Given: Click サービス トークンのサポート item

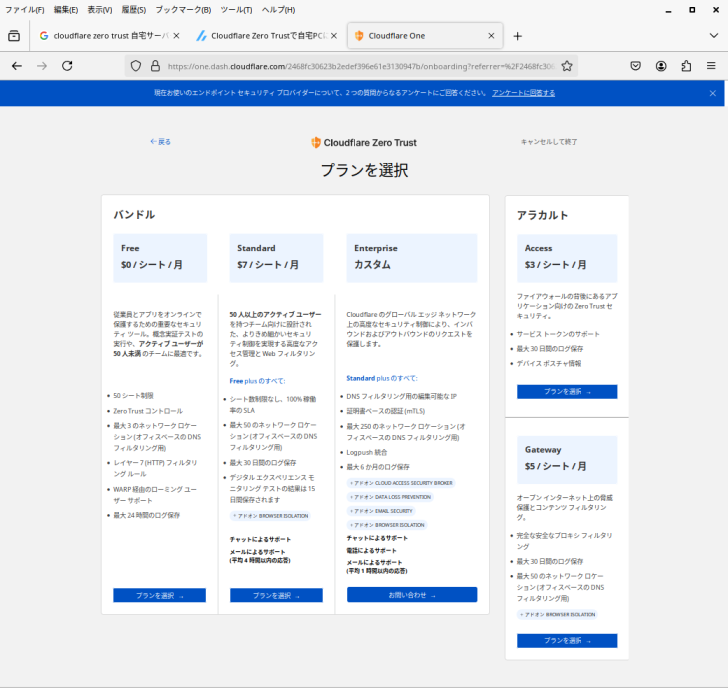Looking at the screenshot, I should coord(558,334).
